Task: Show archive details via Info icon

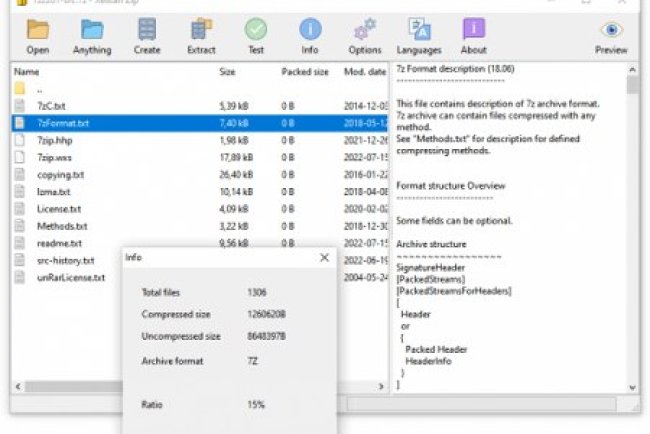Action: pyautogui.click(x=310, y=30)
